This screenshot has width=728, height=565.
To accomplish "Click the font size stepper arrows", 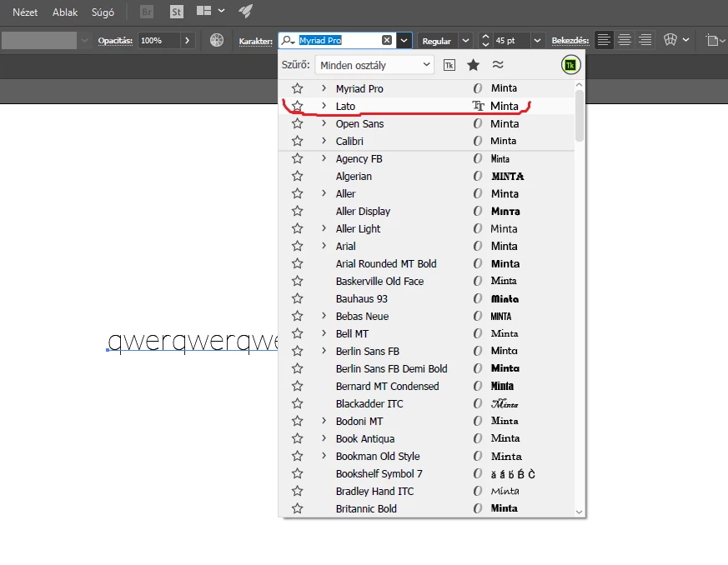I will [485, 40].
